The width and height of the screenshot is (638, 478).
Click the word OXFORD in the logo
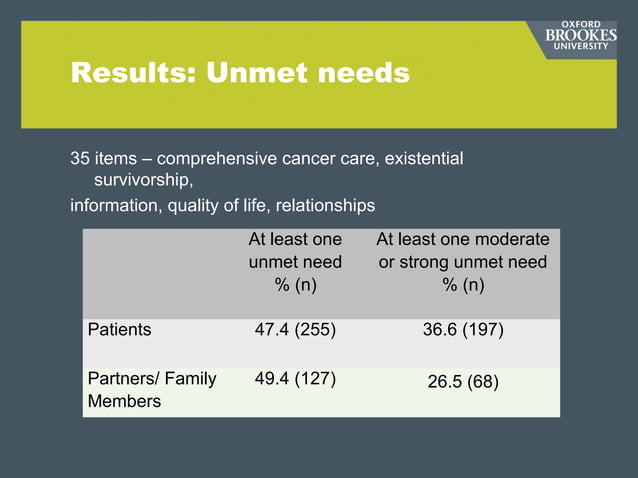(581, 24)
